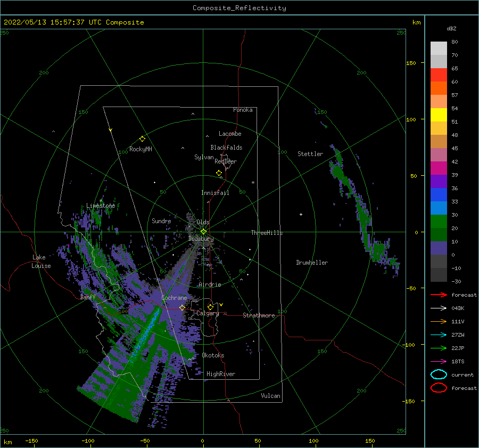Pick the bright green 20-30 dBZ swatch

click(x=439, y=222)
